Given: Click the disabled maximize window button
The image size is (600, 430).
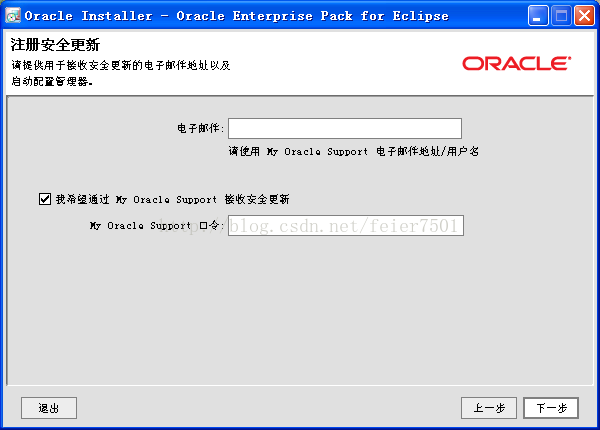Looking at the screenshot, I should click(561, 16).
